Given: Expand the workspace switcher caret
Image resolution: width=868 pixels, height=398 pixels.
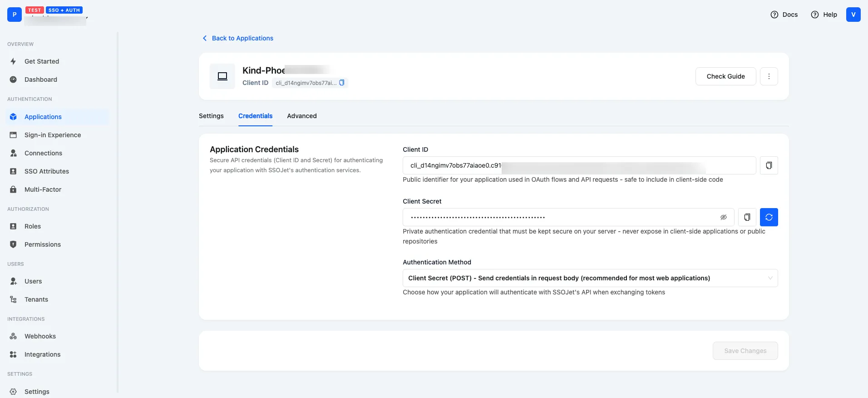Looking at the screenshot, I should pyautogui.click(x=87, y=18).
